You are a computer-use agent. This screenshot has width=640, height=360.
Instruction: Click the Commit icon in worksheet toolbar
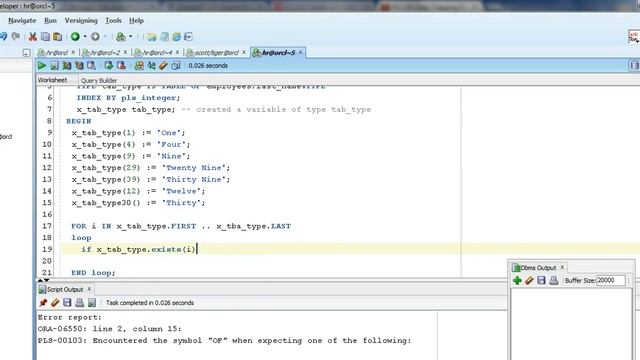109,65
